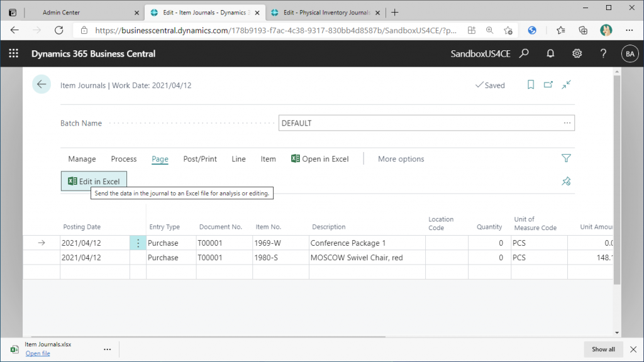Click the Item No. column header
The height and width of the screenshot is (362, 644).
pyautogui.click(x=268, y=226)
